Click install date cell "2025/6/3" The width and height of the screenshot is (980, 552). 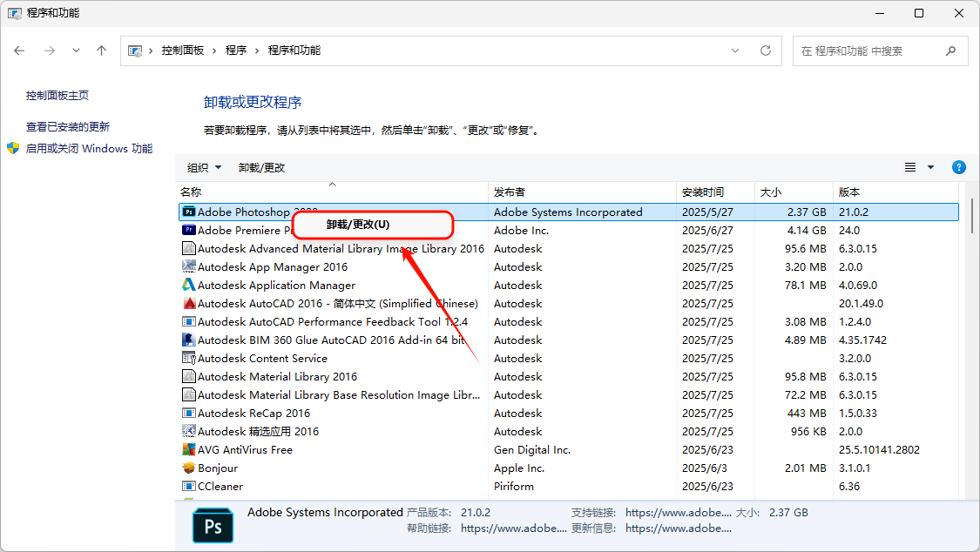coord(705,468)
